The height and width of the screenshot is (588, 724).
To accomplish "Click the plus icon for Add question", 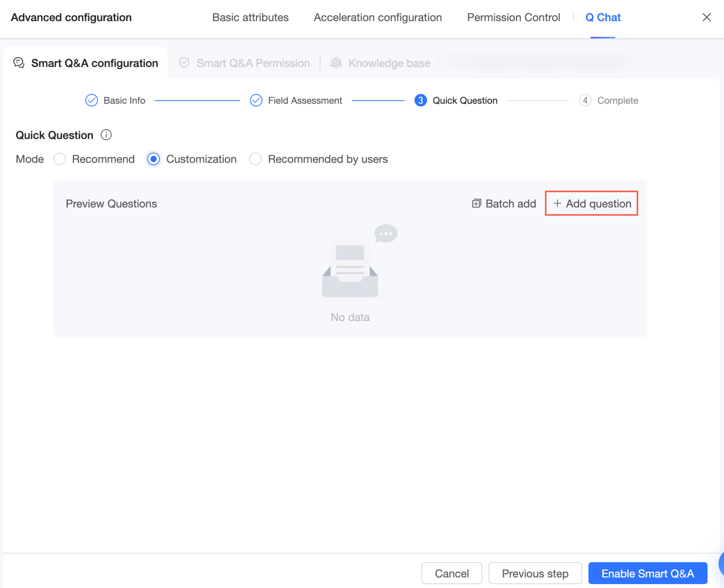I will click(x=557, y=203).
